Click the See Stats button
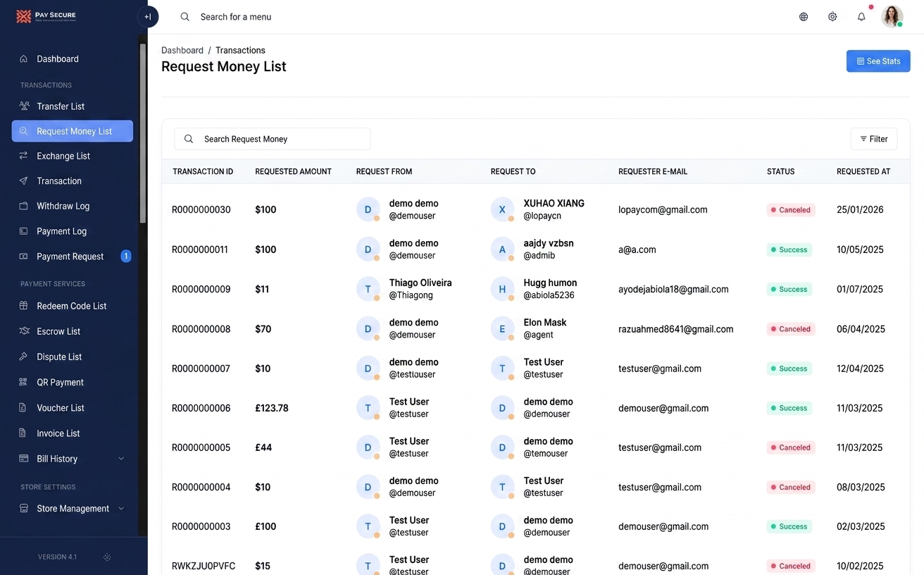 click(878, 61)
